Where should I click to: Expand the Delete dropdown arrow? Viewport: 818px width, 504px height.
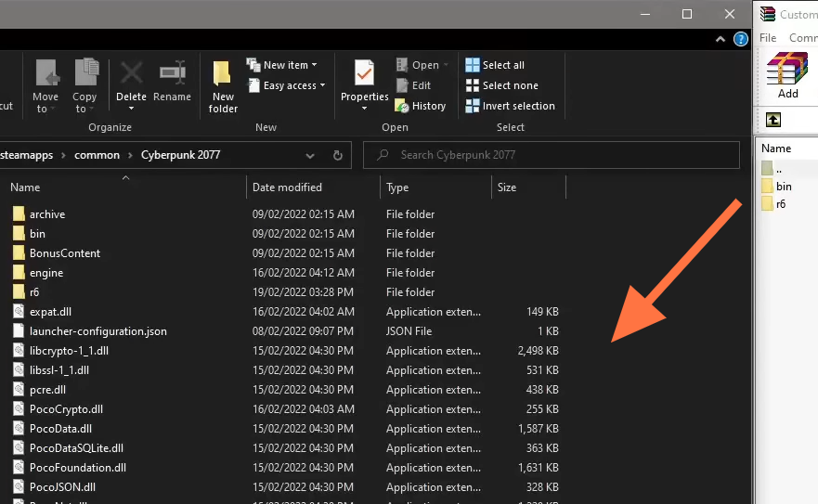click(132, 109)
